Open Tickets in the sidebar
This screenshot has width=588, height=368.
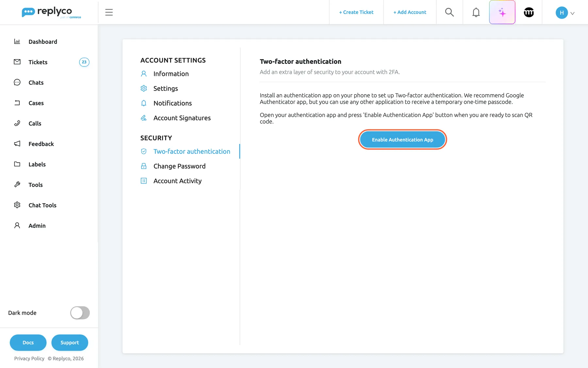[x=38, y=62]
